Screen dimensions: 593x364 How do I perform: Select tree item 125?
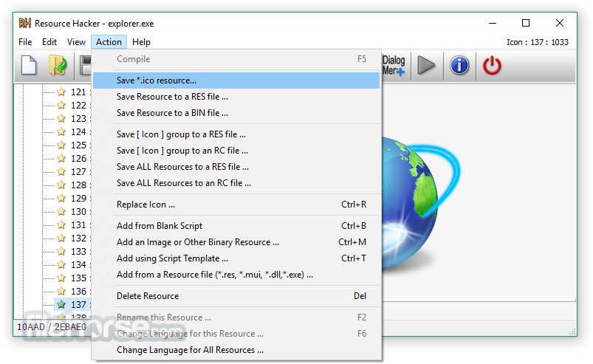pos(79,145)
